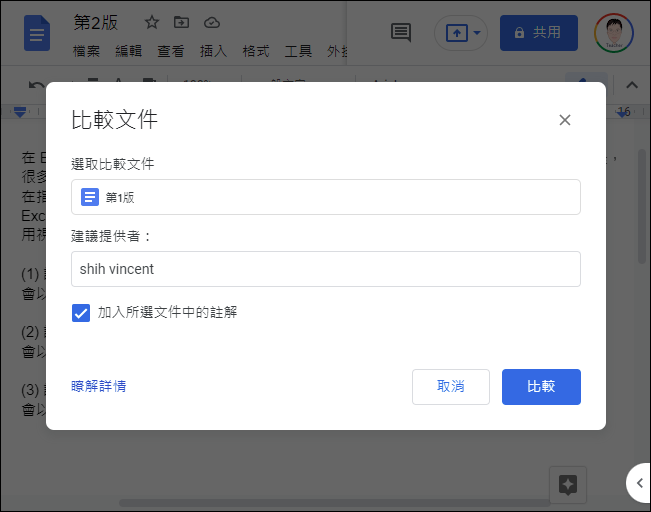Check the cloud save status icon
Image resolution: width=651 pixels, height=512 pixels.
tap(212, 22)
